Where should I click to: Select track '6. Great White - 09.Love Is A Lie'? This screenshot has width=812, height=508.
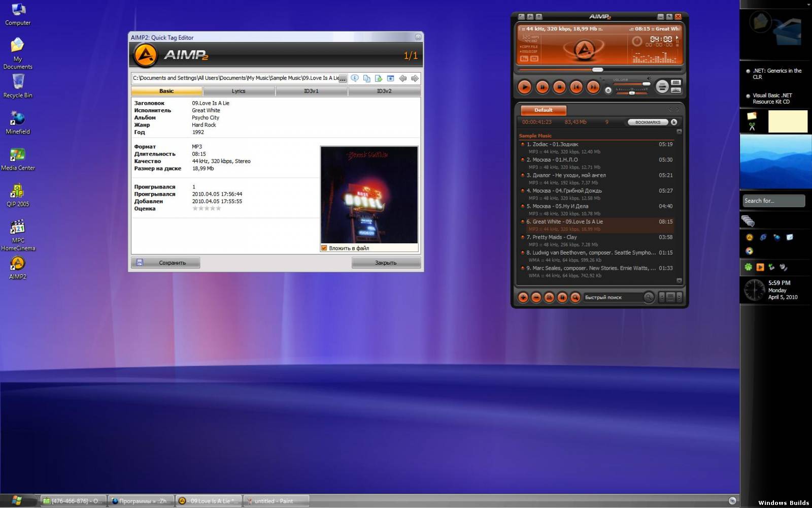[596, 225]
